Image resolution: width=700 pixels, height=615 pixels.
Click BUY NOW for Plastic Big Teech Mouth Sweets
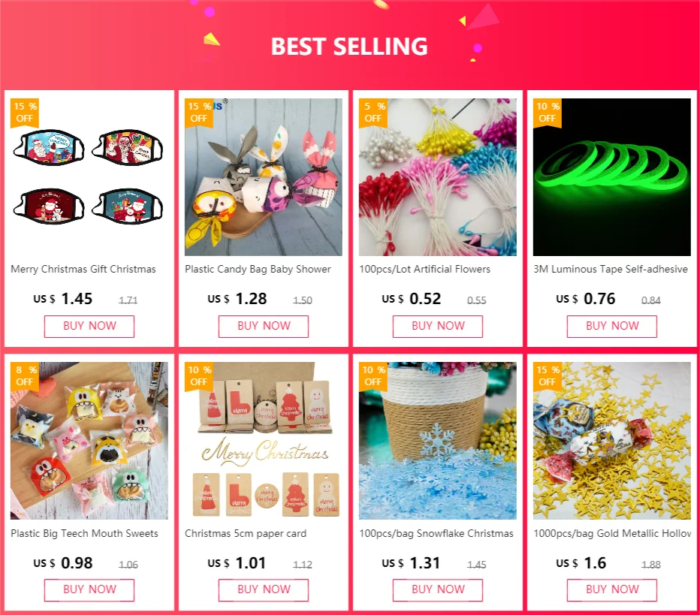(89, 590)
